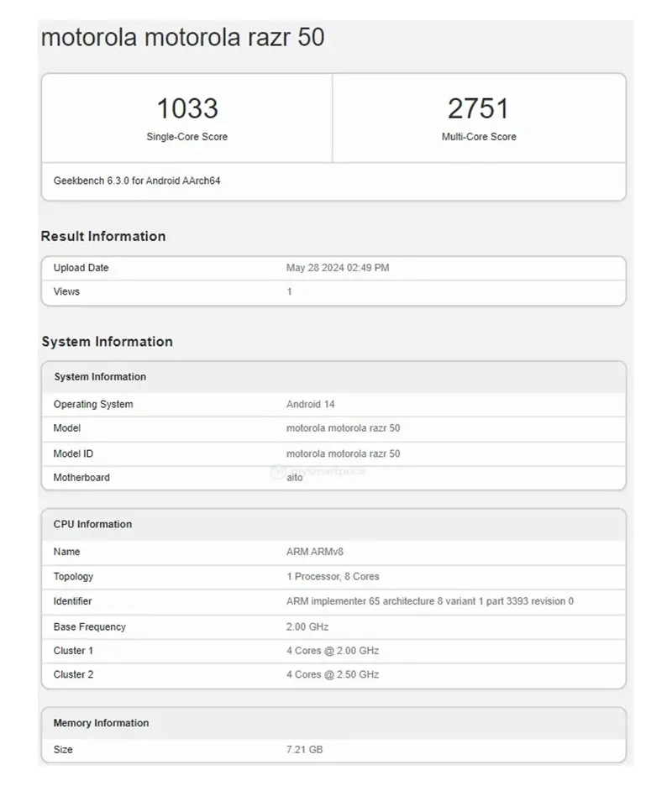Click the 'Cluster 1' row label
Screen dimensions: 672x786
[x=73, y=651]
